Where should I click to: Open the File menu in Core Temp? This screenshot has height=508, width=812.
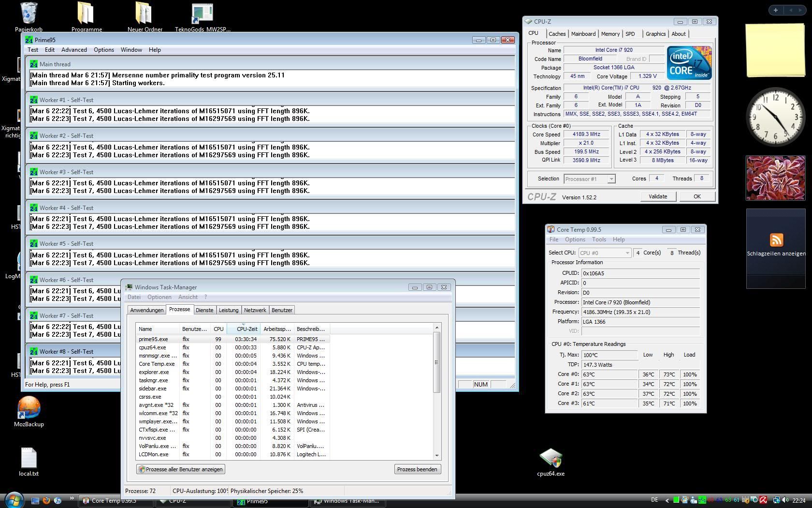[554, 239]
